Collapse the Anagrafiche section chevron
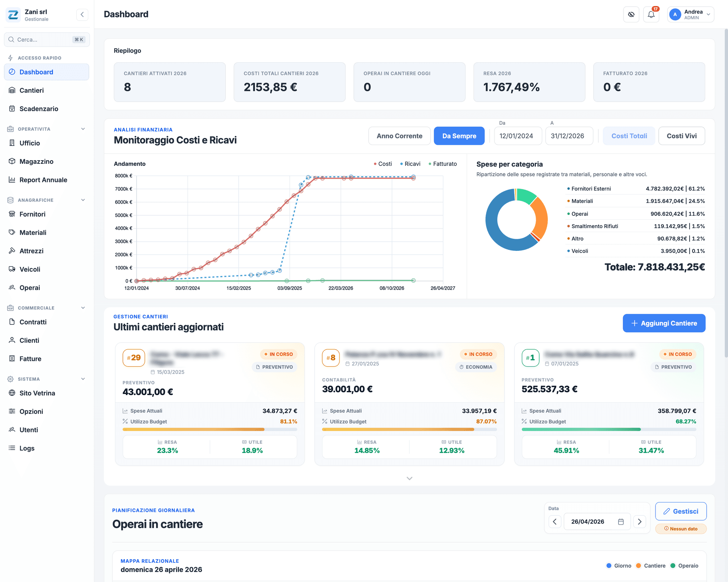This screenshot has width=728, height=582. 83,200
